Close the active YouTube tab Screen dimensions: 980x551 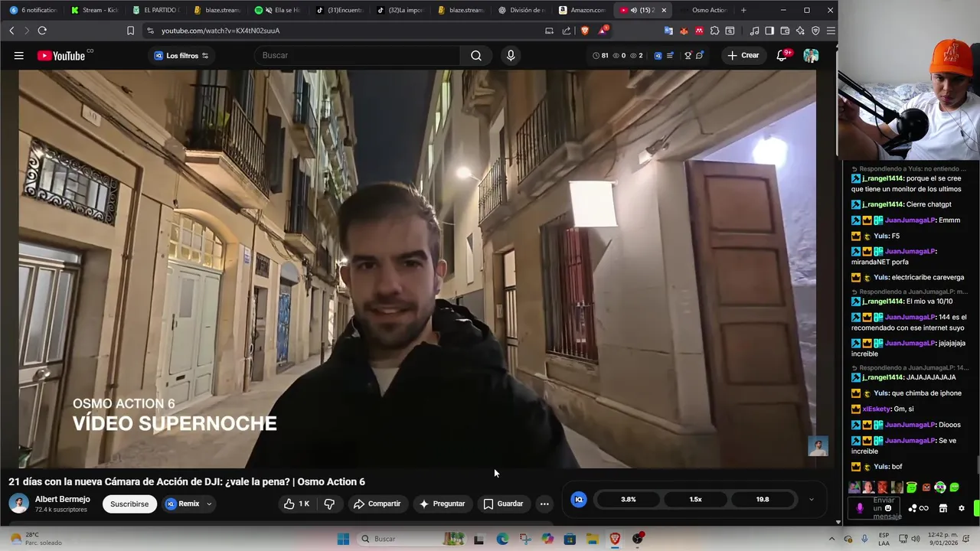coord(664,10)
